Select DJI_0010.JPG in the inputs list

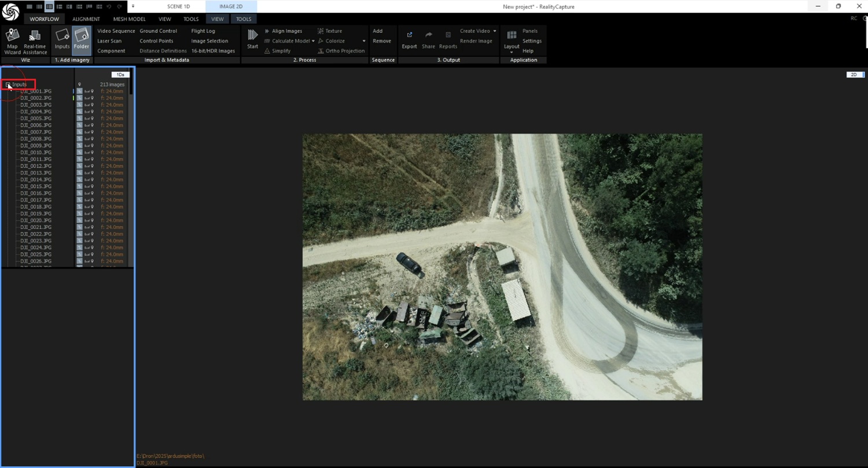coord(36,152)
